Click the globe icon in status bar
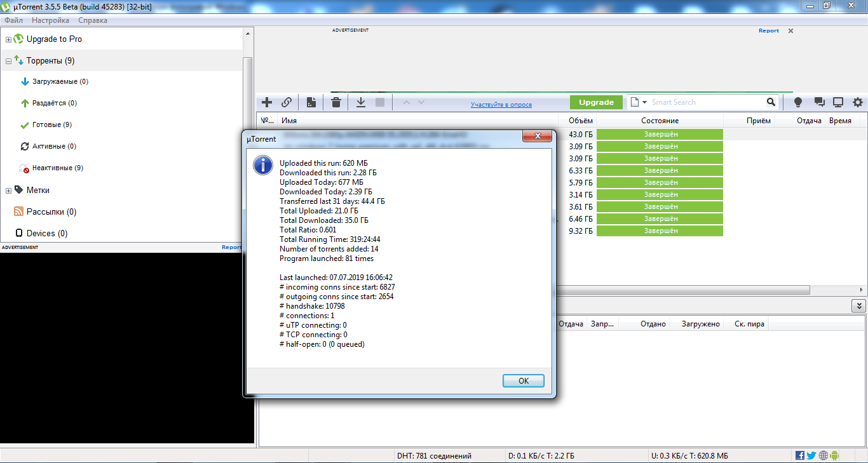This screenshot has width=868, height=463. 823,455
